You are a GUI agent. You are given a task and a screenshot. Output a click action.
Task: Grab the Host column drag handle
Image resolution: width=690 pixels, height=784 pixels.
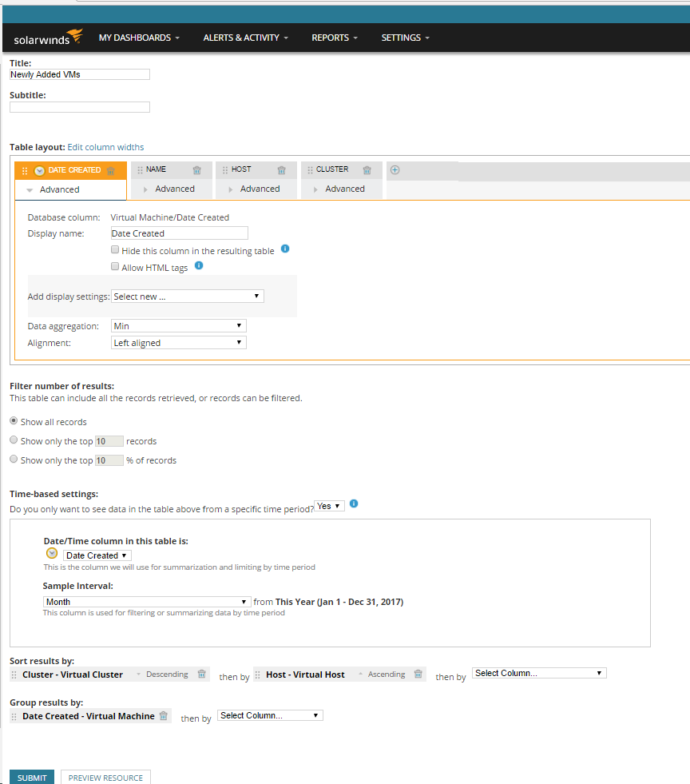[x=225, y=170]
